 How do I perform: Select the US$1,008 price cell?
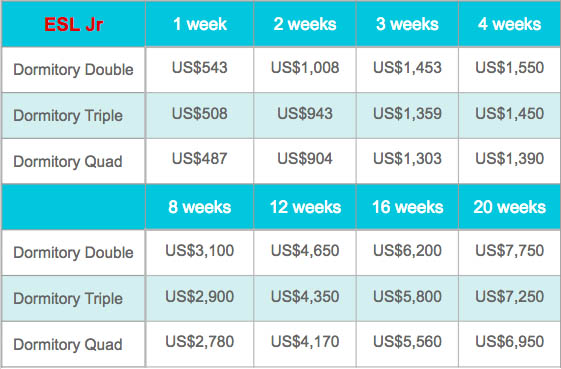coord(305,69)
